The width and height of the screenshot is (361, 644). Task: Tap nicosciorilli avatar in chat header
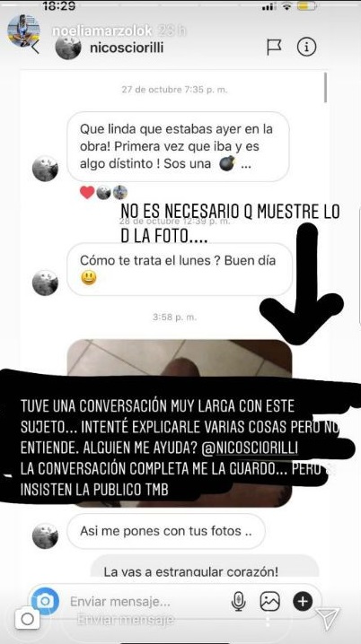click(x=68, y=48)
